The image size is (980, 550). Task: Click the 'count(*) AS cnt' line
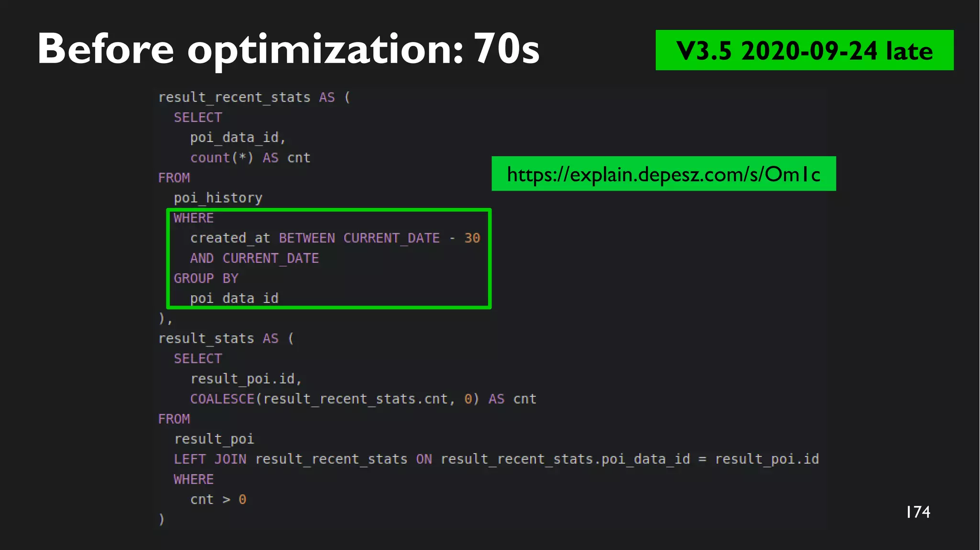[250, 158]
